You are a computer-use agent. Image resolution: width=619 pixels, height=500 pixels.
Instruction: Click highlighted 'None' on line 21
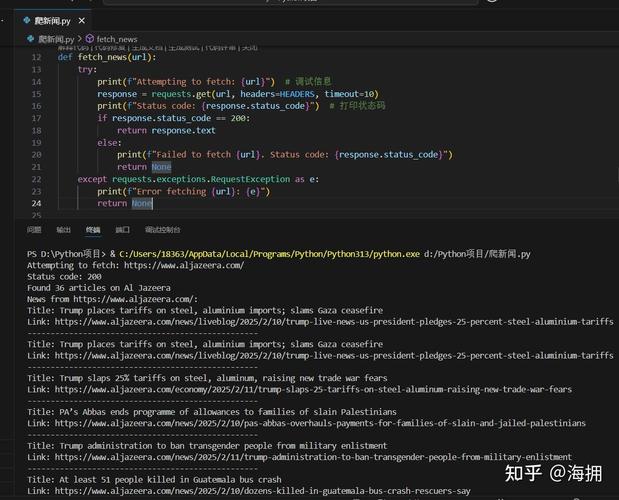click(x=161, y=167)
